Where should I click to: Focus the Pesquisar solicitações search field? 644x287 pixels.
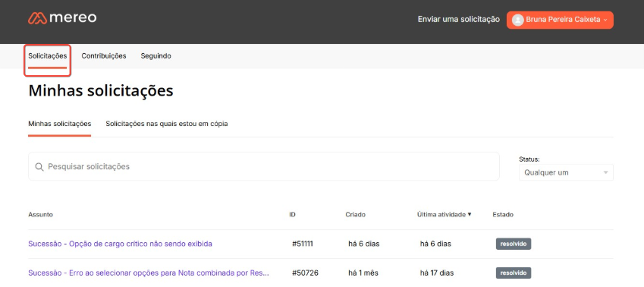[x=264, y=166]
